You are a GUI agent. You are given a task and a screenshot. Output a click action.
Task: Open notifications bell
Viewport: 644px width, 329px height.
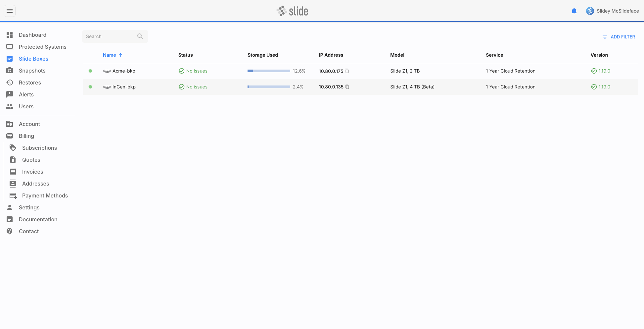point(574,11)
